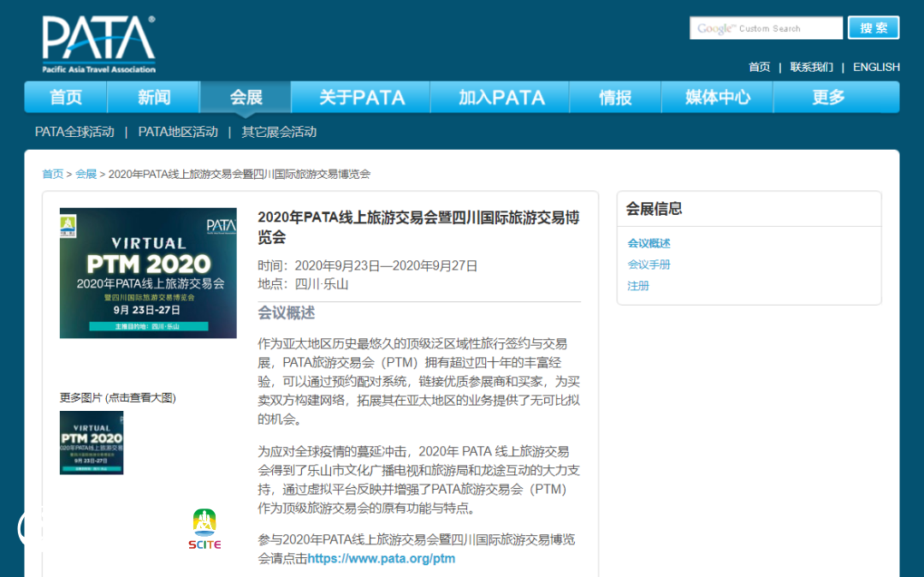Select the 情报 navigation tab
924x577 pixels.
click(x=615, y=98)
